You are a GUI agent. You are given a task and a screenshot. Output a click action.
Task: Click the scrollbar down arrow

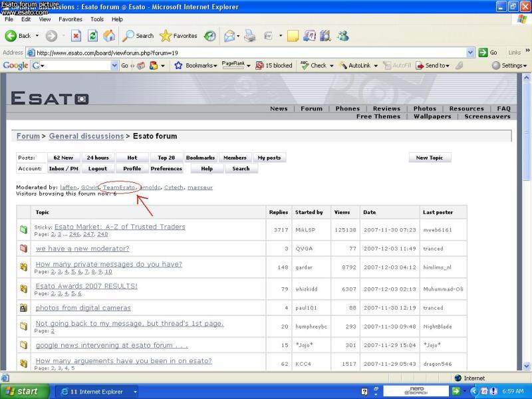tap(526, 366)
